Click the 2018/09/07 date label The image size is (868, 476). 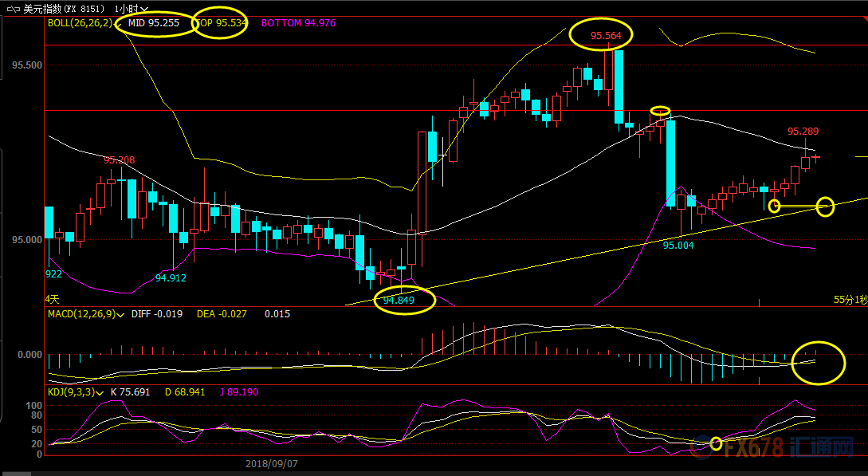pos(272,464)
